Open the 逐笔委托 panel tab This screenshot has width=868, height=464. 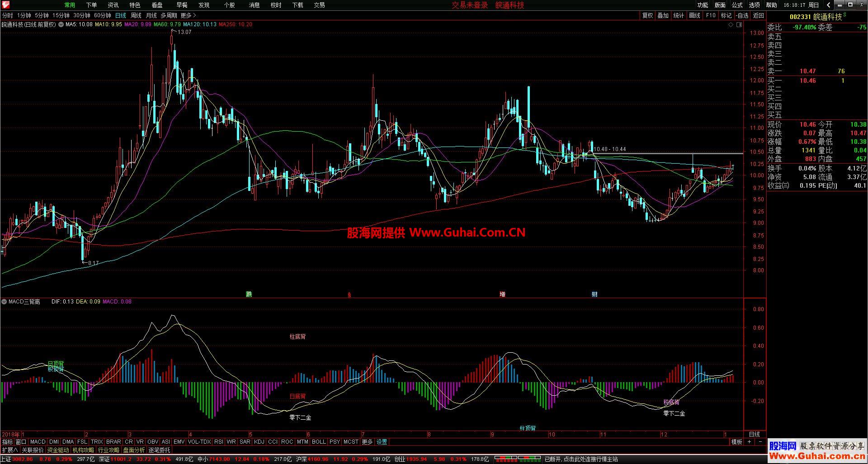pos(160,450)
